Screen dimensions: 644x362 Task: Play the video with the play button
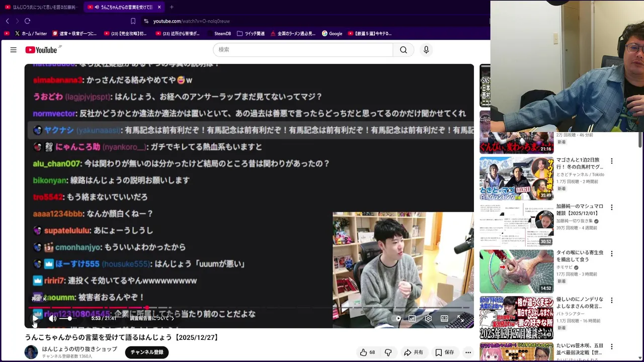point(35,318)
